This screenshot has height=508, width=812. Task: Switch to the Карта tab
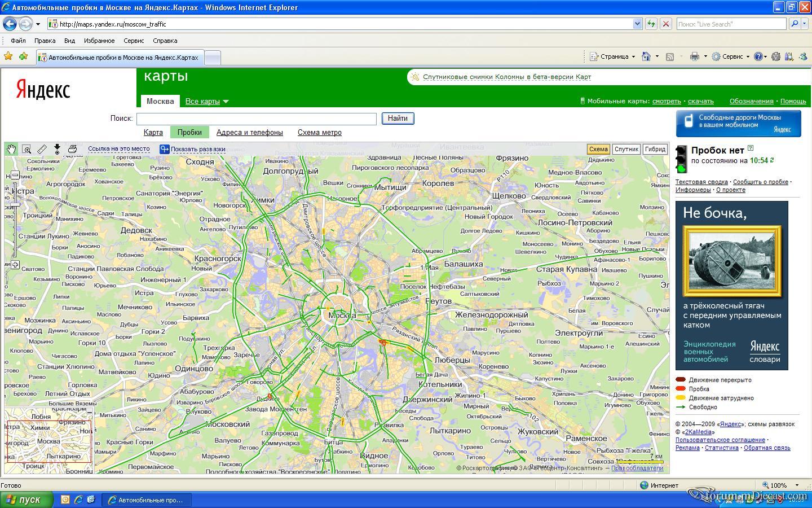pos(153,132)
